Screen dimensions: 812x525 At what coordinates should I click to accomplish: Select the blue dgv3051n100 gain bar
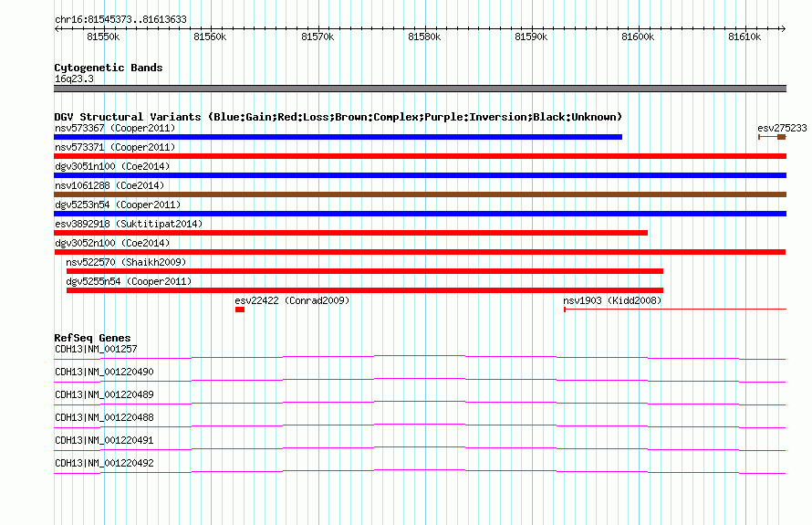(420, 175)
